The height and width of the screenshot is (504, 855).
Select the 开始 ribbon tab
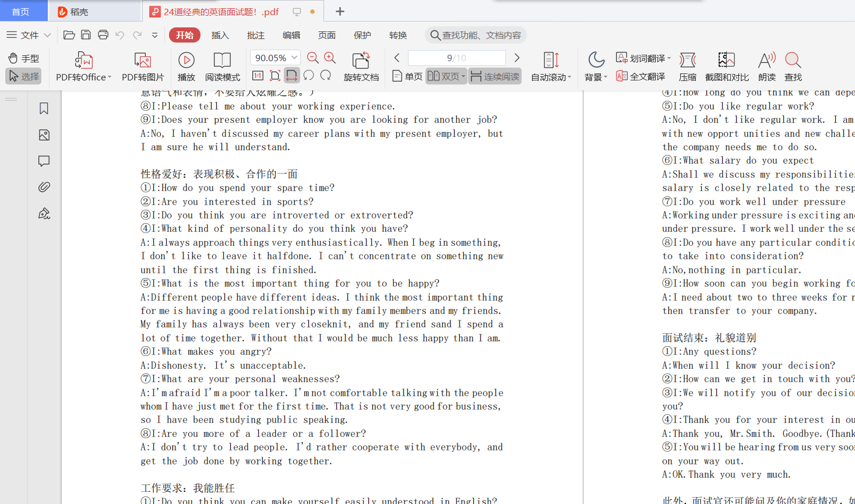pyautogui.click(x=185, y=35)
